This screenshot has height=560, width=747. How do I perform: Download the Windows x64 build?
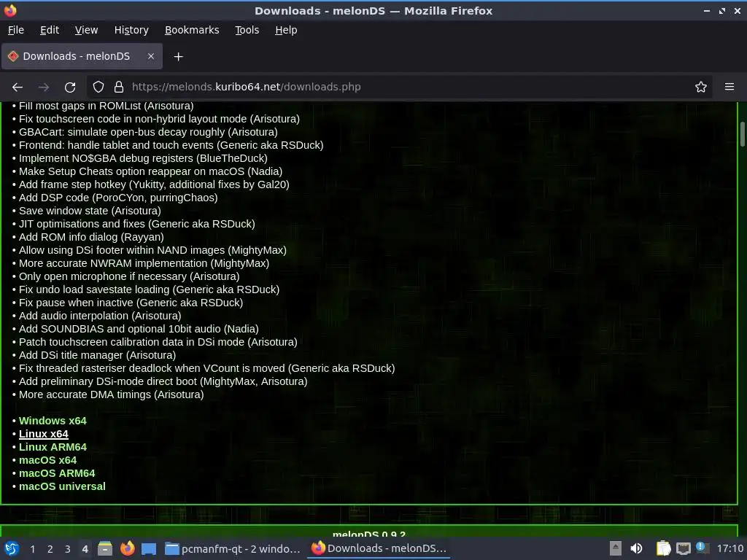pyautogui.click(x=53, y=421)
